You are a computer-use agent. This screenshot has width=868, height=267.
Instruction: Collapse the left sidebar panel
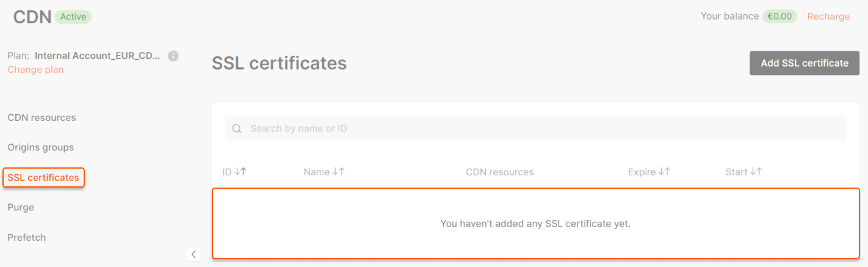pos(193,254)
